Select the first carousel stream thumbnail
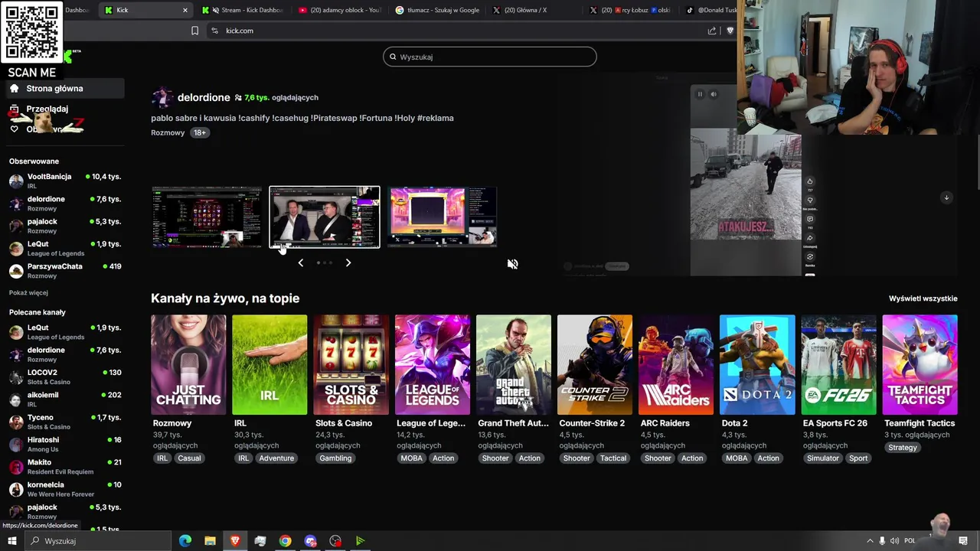This screenshot has height=551, width=980. pos(207,217)
